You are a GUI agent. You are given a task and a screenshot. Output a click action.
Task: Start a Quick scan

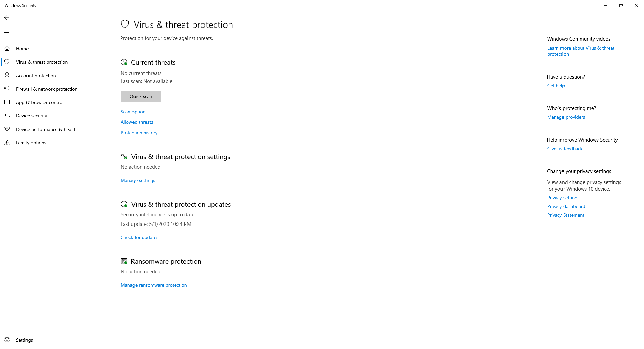click(141, 96)
